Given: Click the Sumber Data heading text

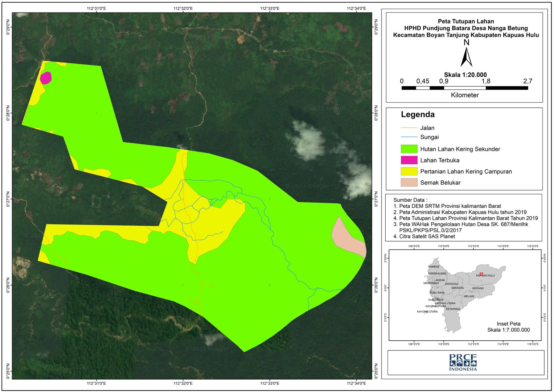Looking at the screenshot, I should point(410,200).
